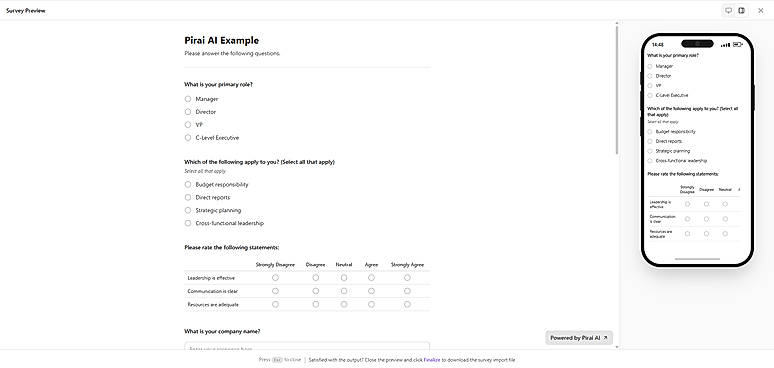The width and height of the screenshot is (774, 368).
Task: Rate Leadership is effective as Agree
Action: click(371, 278)
